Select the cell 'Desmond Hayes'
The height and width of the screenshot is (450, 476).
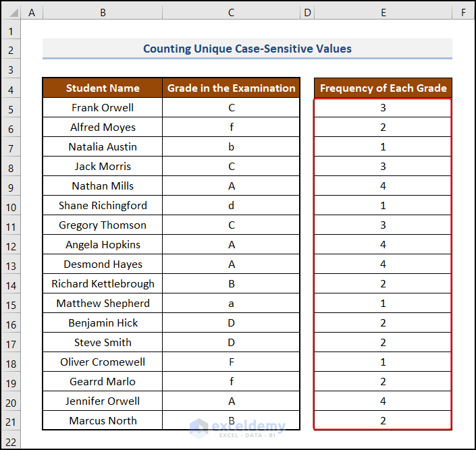coord(103,264)
